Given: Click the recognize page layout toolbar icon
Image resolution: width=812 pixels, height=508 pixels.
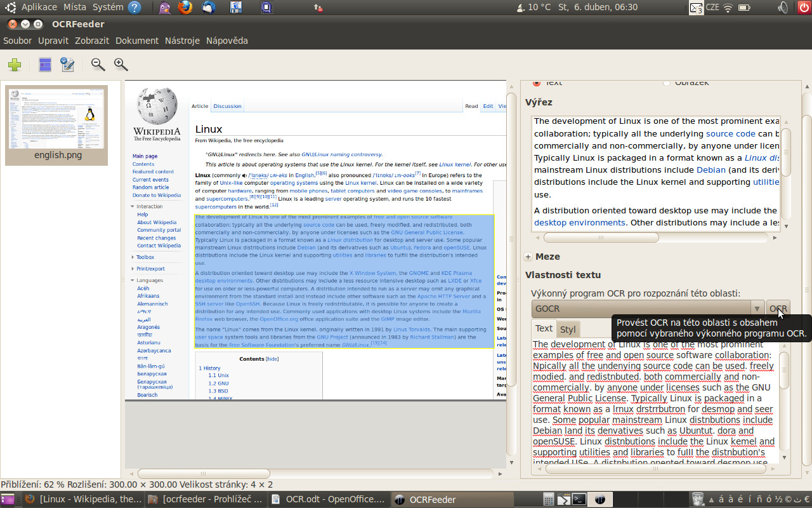Looking at the screenshot, I should click(x=45, y=65).
